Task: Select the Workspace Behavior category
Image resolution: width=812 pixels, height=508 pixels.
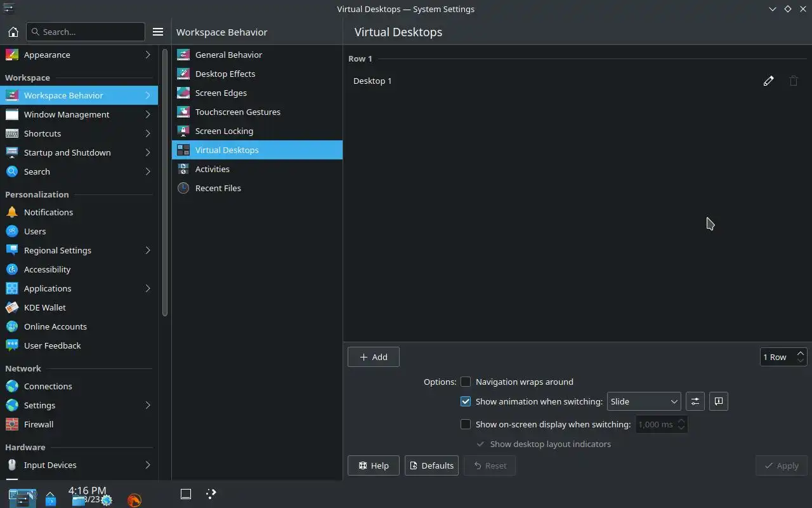Action: coord(79,95)
